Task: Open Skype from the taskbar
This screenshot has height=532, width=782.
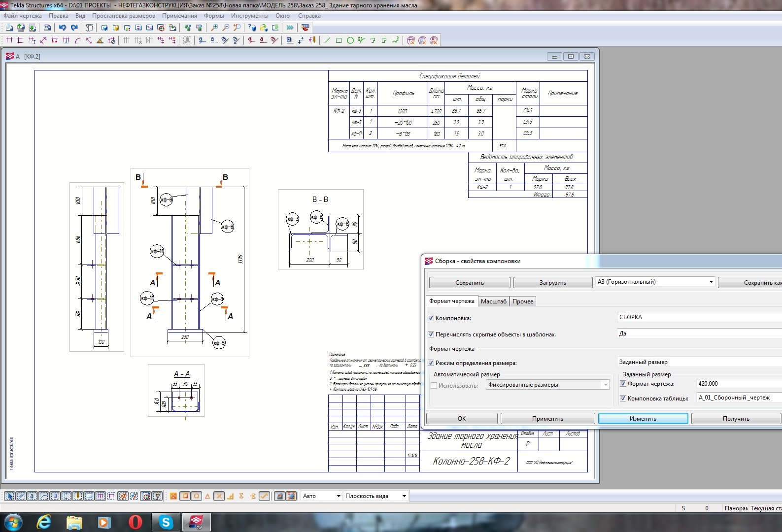Action: click(166, 522)
